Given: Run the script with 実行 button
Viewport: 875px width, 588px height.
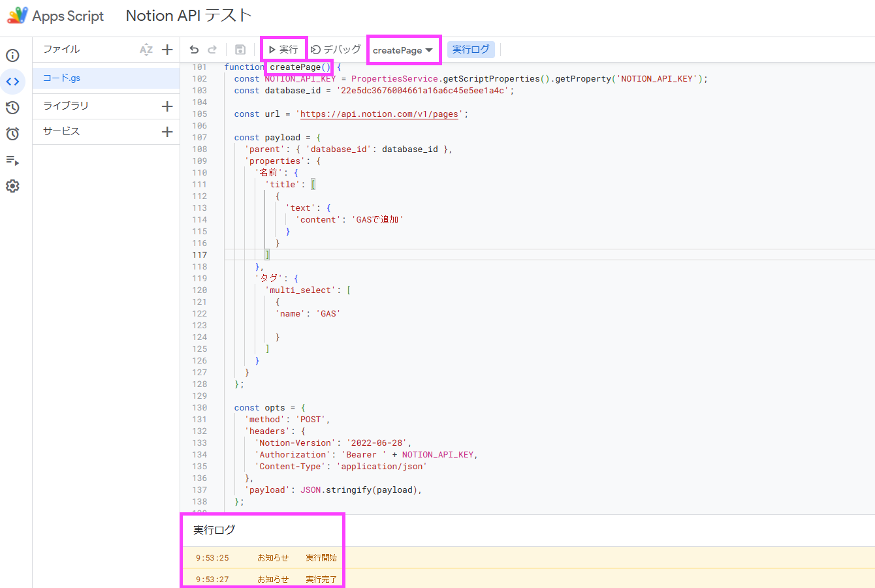Looking at the screenshot, I should coord(283,50).
